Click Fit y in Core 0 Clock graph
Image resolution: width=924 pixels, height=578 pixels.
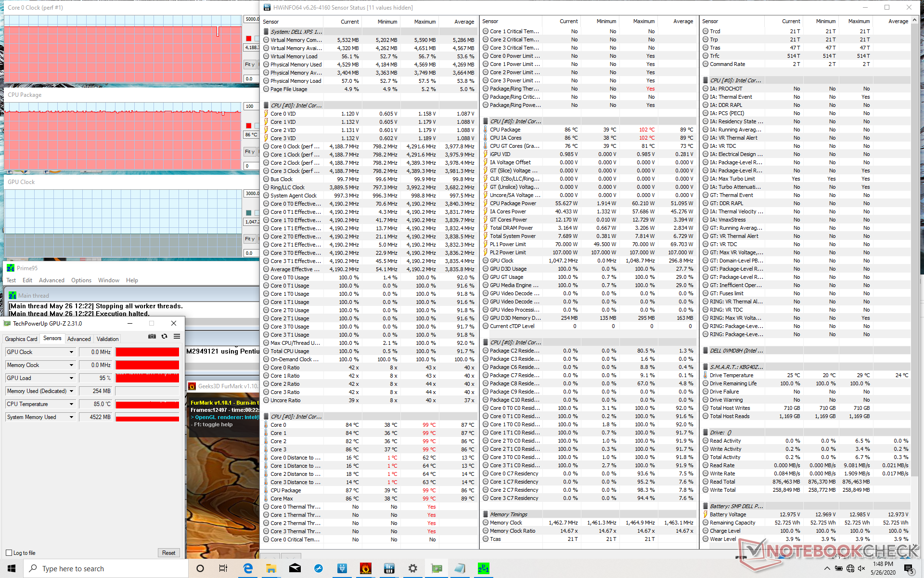pos(250,65)
